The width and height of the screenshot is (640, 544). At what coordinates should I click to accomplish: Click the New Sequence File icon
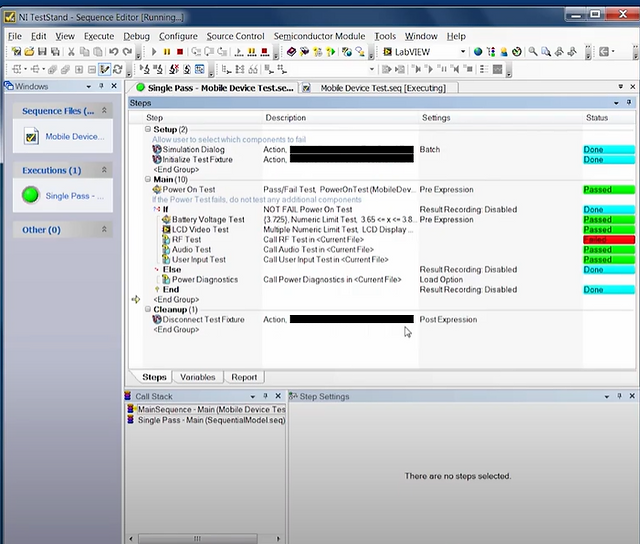(16, 51)
